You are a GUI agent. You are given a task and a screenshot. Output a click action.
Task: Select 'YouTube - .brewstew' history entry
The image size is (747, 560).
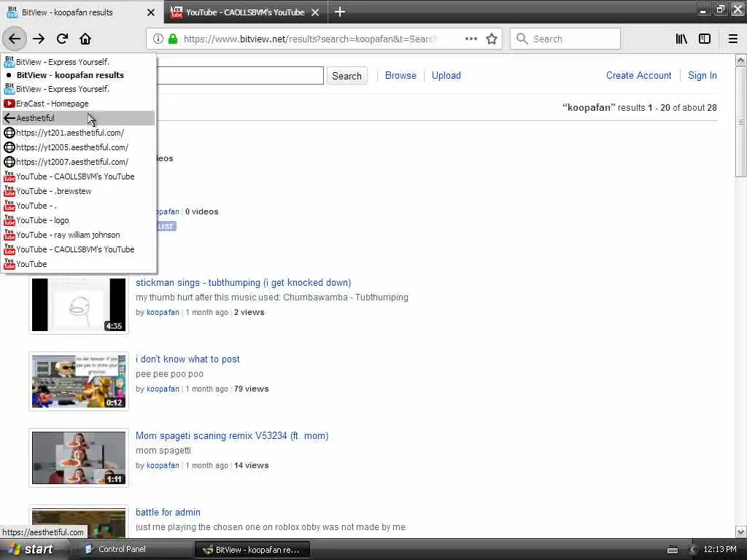click(x=79, y=191)
